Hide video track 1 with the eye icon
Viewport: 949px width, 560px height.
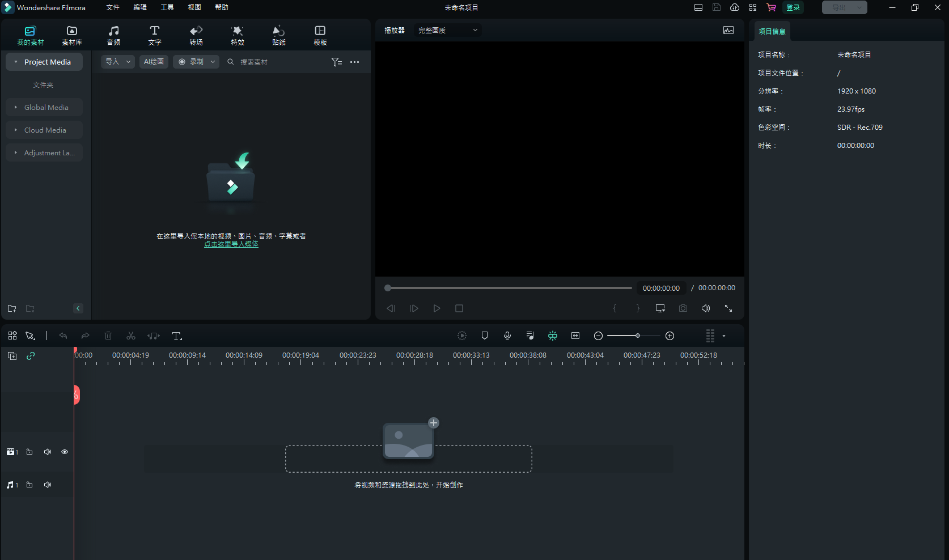(65, 452)
